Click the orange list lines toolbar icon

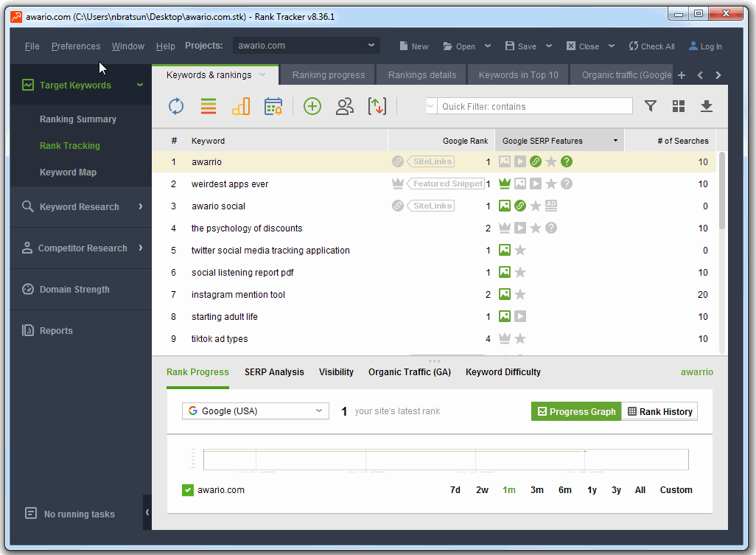click(x=209, y=106)
